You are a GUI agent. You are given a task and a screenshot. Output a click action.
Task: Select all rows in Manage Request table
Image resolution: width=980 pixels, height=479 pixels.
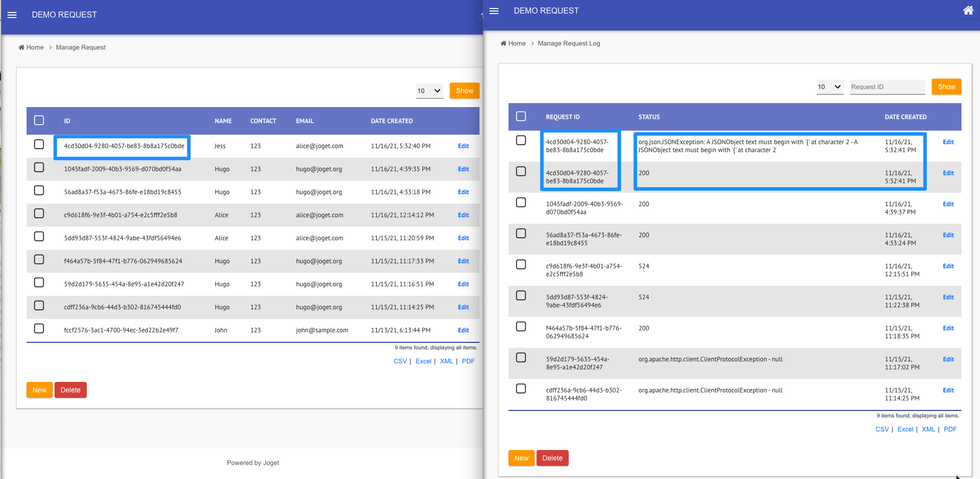pos(39,121)
